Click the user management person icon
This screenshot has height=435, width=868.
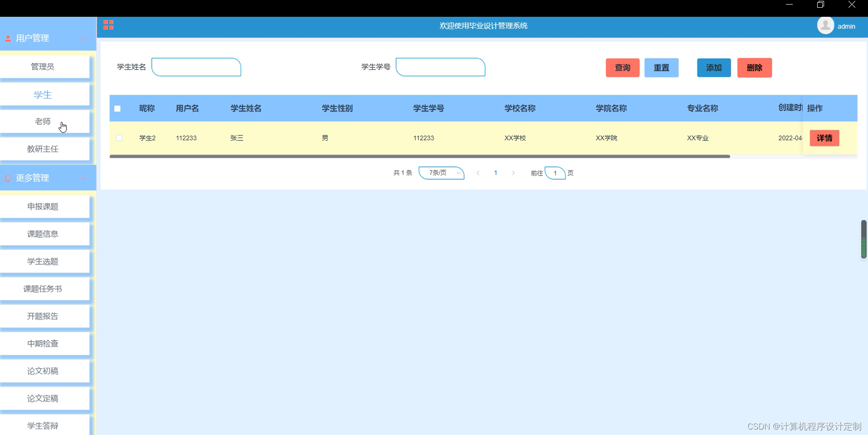pyautogui.click(x=8, y=39)
